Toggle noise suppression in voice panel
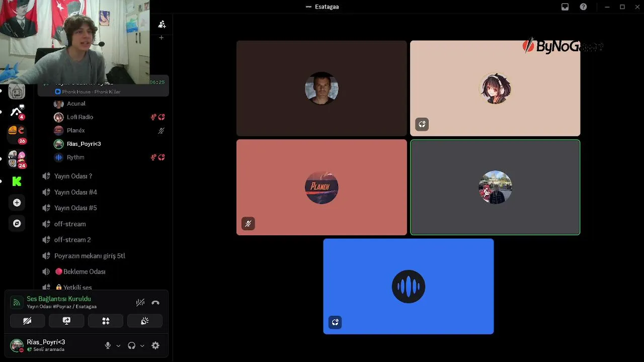Viewport: 644px width, 362px height. pos(140,302)
